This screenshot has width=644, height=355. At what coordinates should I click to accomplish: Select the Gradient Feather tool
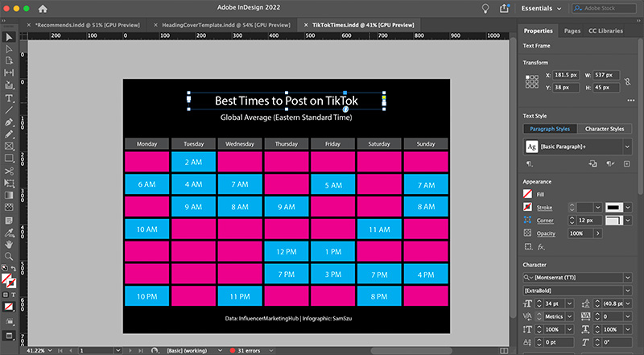point(9,207)
